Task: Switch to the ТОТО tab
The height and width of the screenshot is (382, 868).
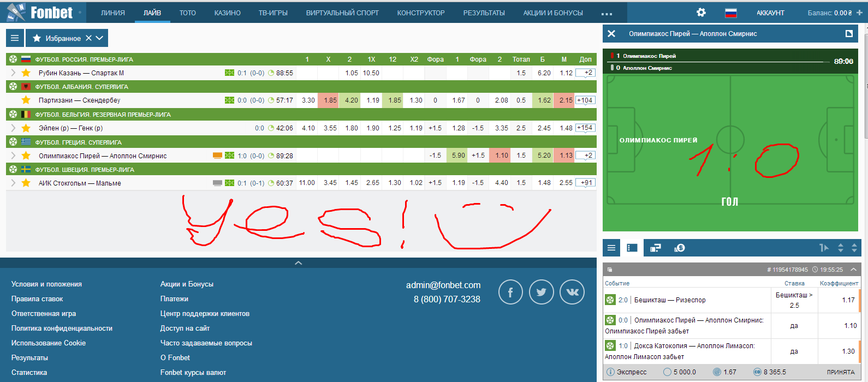Action: tap(187, 13)
